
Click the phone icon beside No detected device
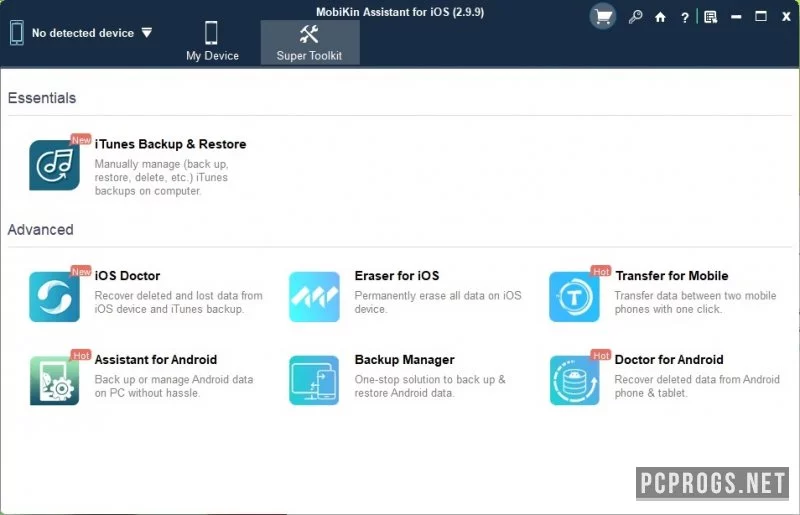16,33
